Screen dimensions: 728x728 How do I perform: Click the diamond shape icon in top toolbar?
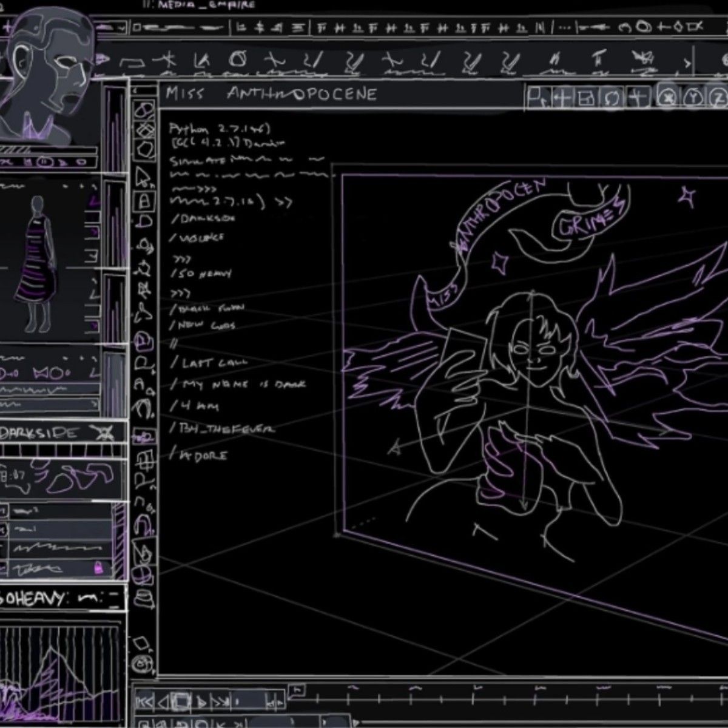pos(678,27)
